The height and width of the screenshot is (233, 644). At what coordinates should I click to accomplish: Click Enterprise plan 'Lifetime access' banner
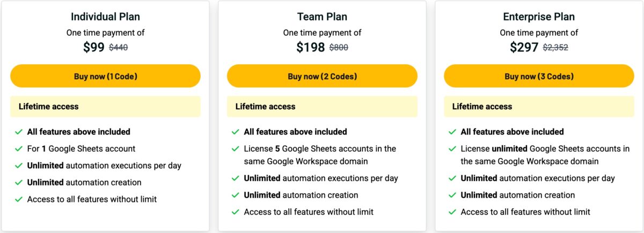pos(539,107)
